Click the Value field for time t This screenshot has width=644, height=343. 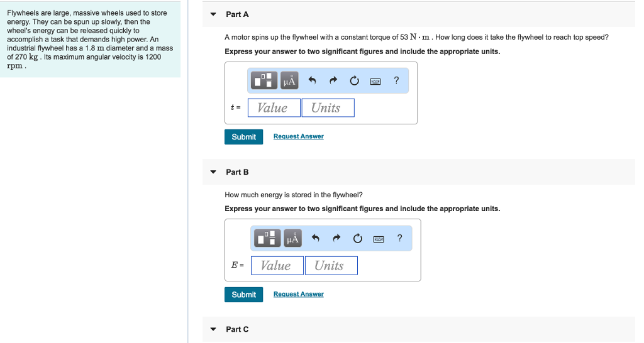point(274,108)
